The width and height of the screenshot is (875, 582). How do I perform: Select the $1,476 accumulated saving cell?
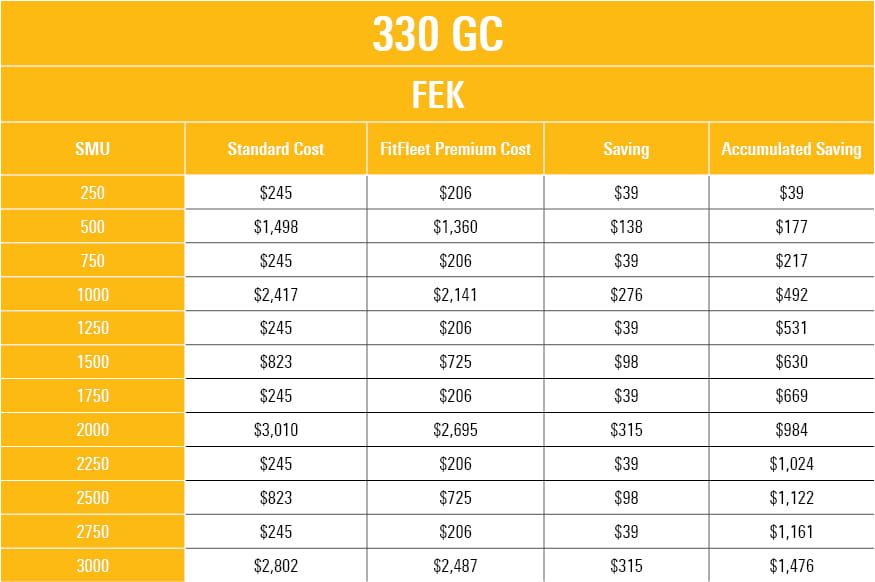coord(791,566)
